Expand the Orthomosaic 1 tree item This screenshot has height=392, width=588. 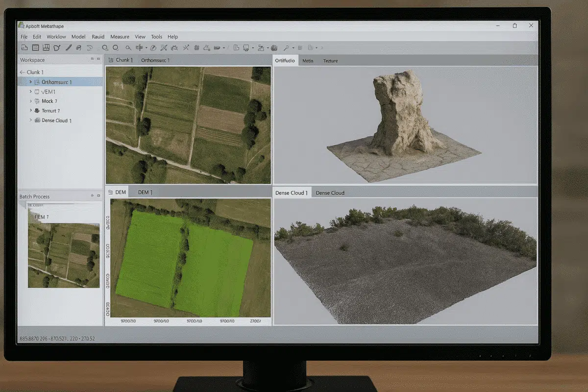click(31, 82)
